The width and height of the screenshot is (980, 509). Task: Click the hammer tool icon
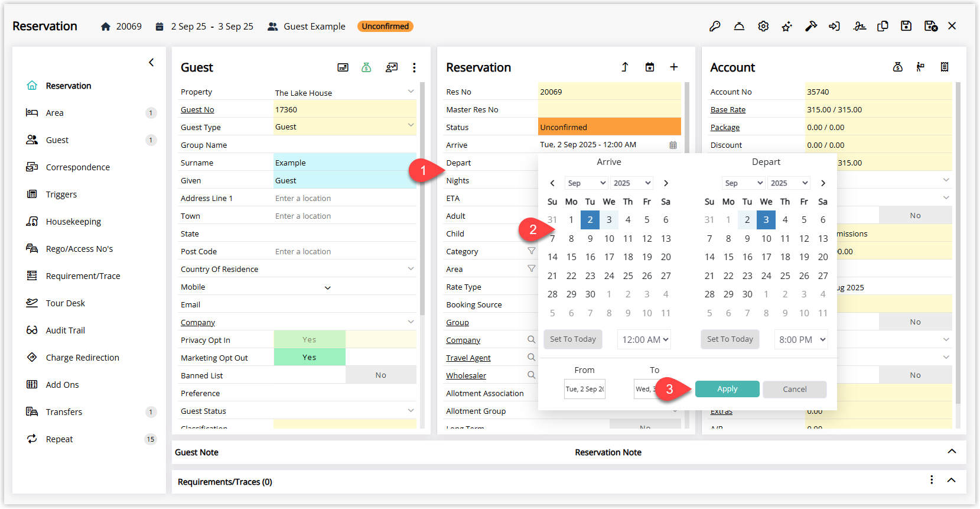point(811,26)
